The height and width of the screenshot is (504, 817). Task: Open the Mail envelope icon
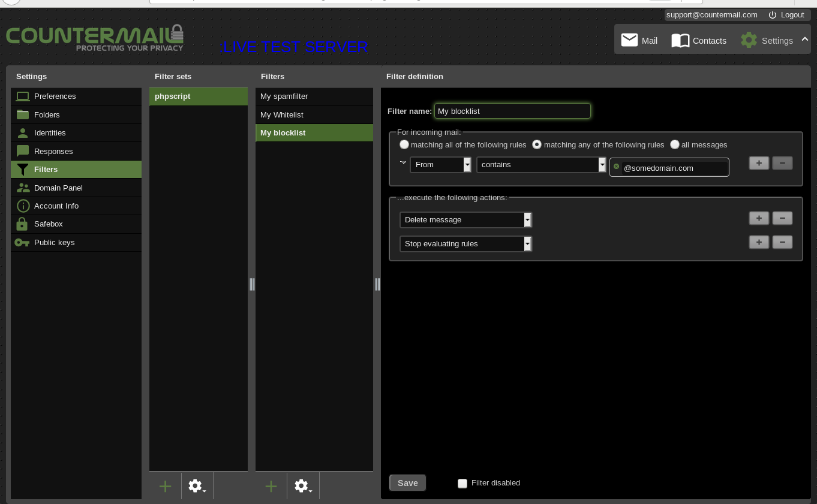pyautogui.click(x=629, y=40)
